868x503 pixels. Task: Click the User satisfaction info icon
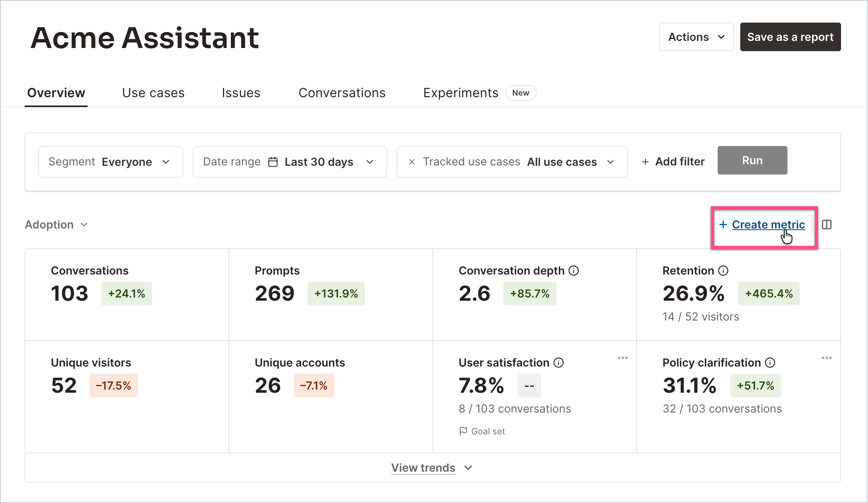559,363
